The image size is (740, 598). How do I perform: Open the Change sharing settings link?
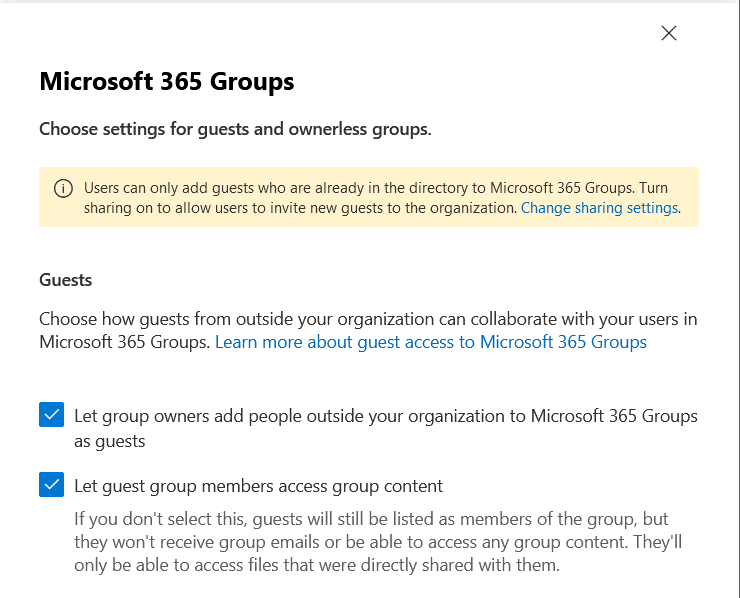tap(599, 209)
